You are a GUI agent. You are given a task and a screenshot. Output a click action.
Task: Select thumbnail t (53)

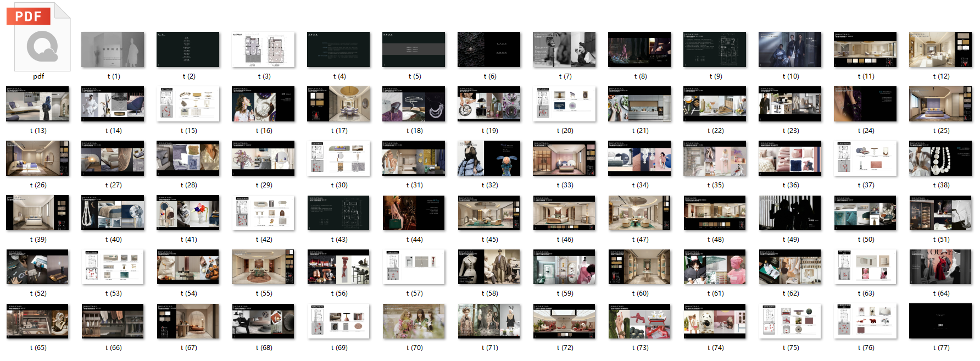coord(113,266)
